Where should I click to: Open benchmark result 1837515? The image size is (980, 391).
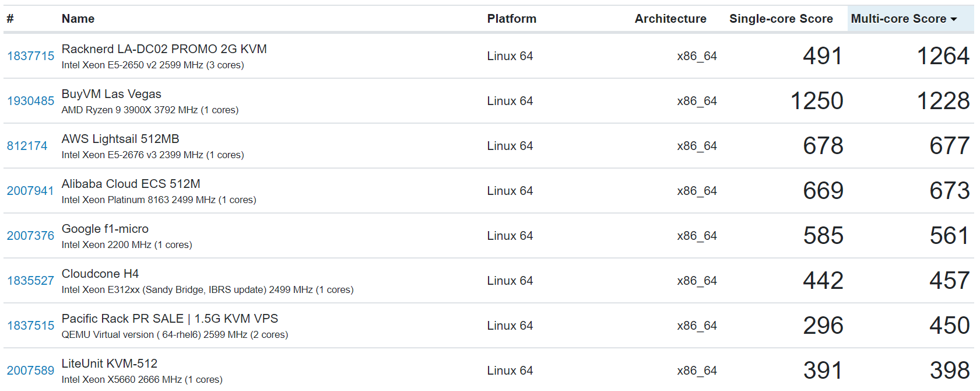30,326
